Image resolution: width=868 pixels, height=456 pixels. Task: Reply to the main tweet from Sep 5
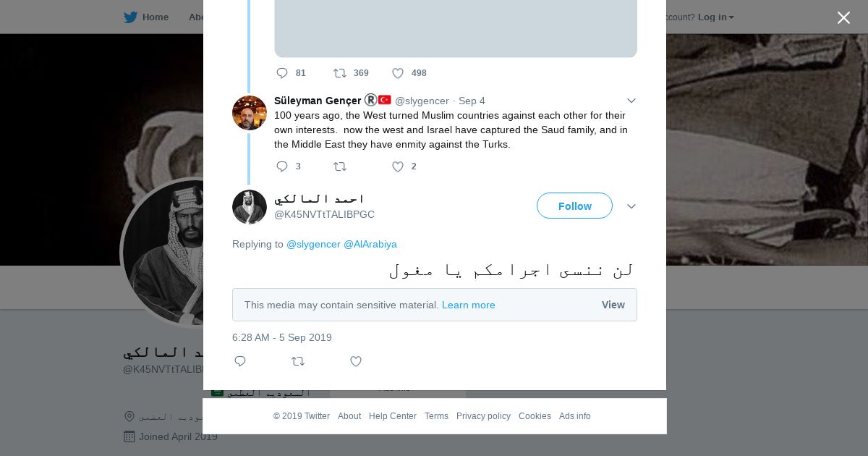tap(240, 361)
